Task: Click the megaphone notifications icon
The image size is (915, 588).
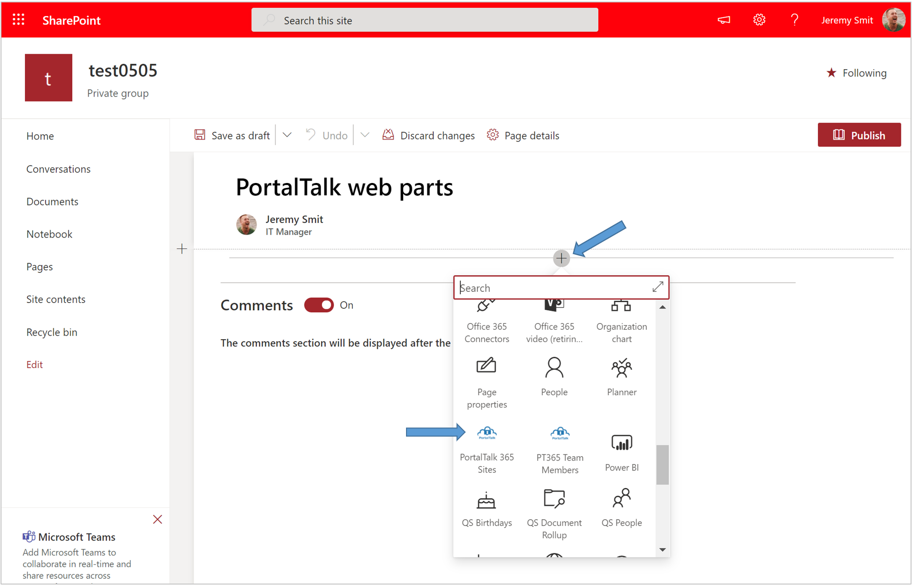Action: point(724,20)
